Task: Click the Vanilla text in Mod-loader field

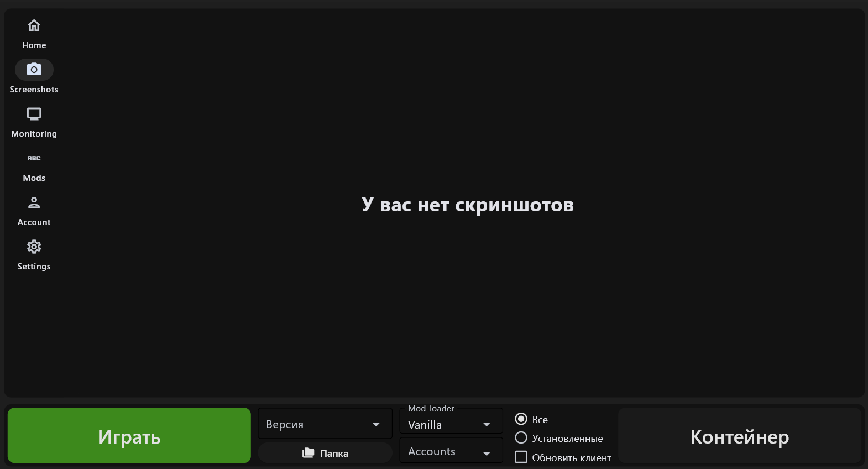Action: [425, 425]
